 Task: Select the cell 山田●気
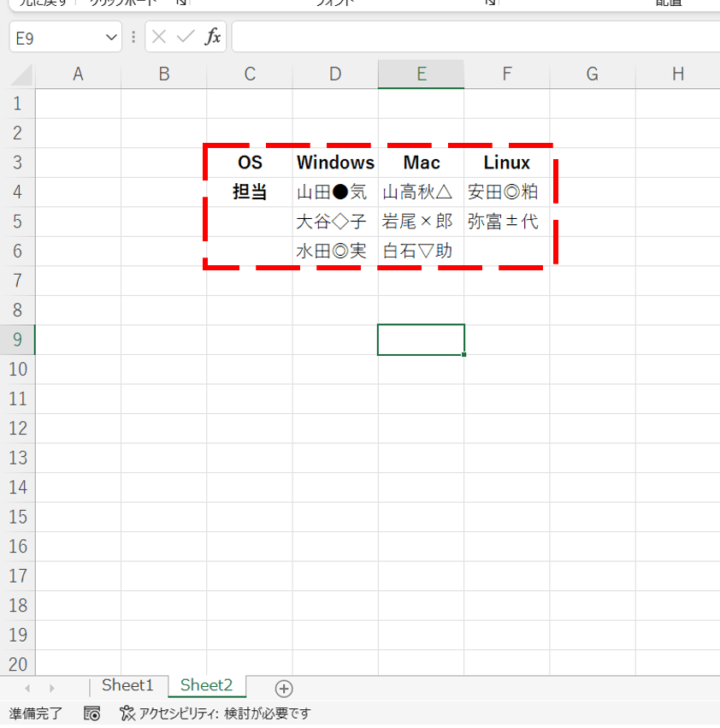coord(335,192)
